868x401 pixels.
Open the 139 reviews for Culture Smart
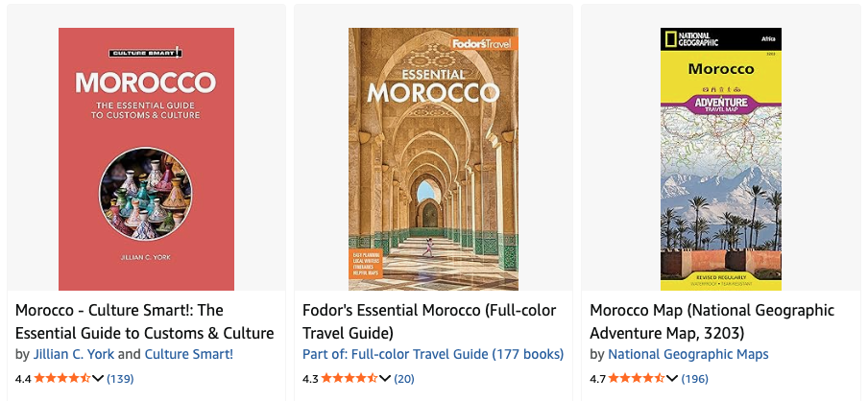pos(120,378)
